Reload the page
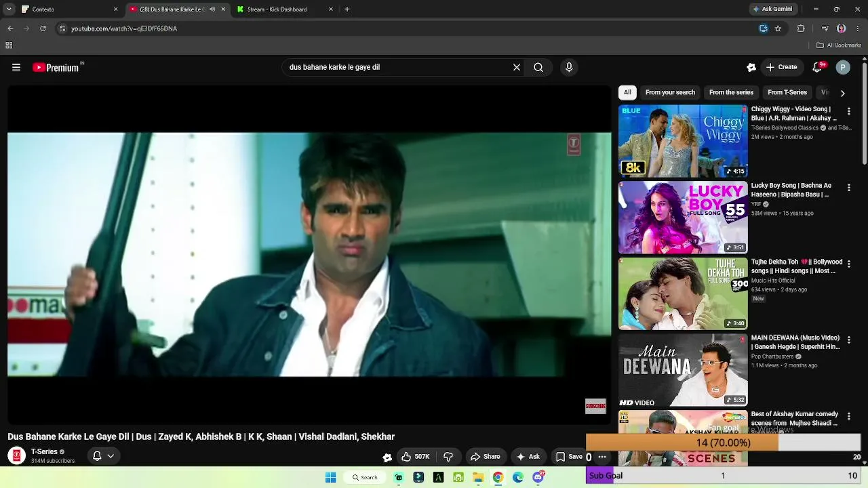Image resolution: width=868 pixels, height=488 pixels. tap(43, 28)
